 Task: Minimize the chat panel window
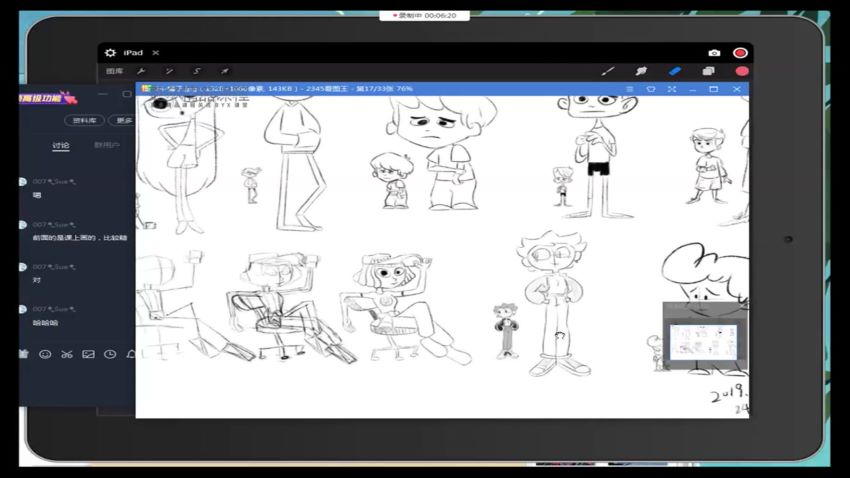[103, 94]
